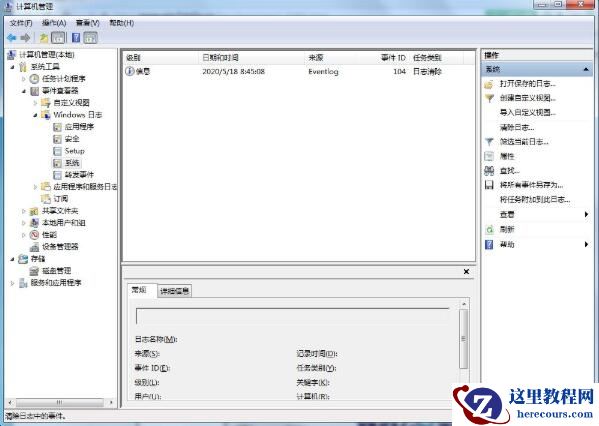Click 打开保存的日志 action
The height and width of the screenshot is (426, 599).
point(528,84)
